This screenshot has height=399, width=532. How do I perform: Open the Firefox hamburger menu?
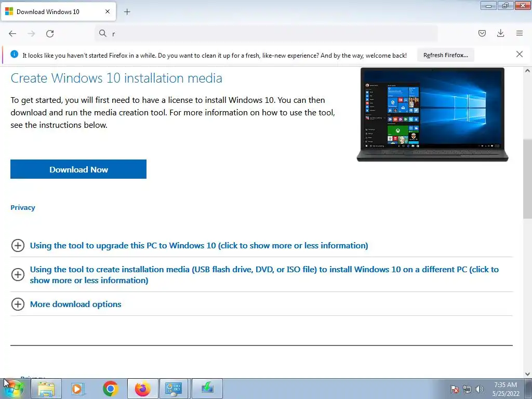click(x=520, y=33)
